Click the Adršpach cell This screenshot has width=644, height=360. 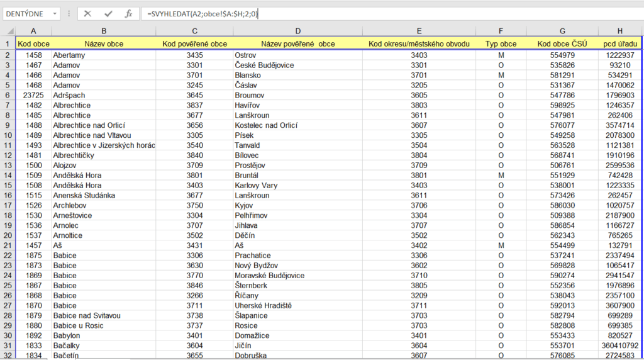[x=69, y=95]
